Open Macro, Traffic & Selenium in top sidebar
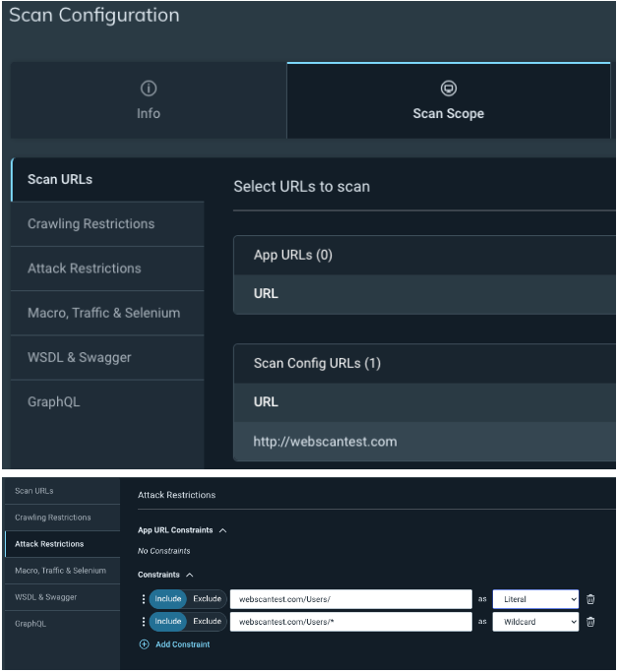Image resolution: width=617 pixels, height=672 pixels. pos(103,313)
